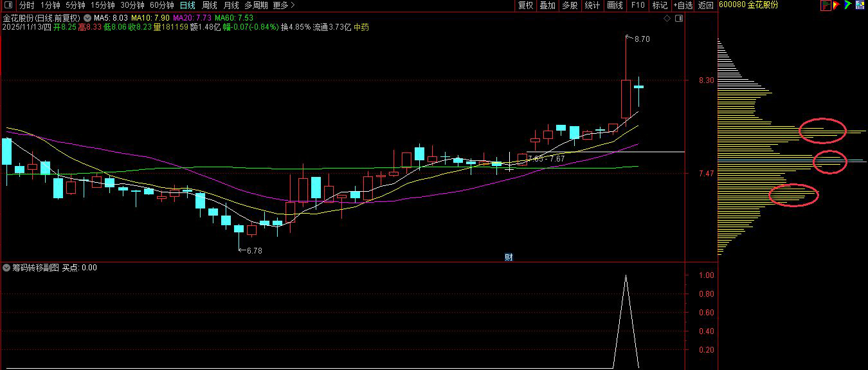Screen dimensions: 868x370
Task: Click the 8.30 price axis value
Action: (706, 80)
